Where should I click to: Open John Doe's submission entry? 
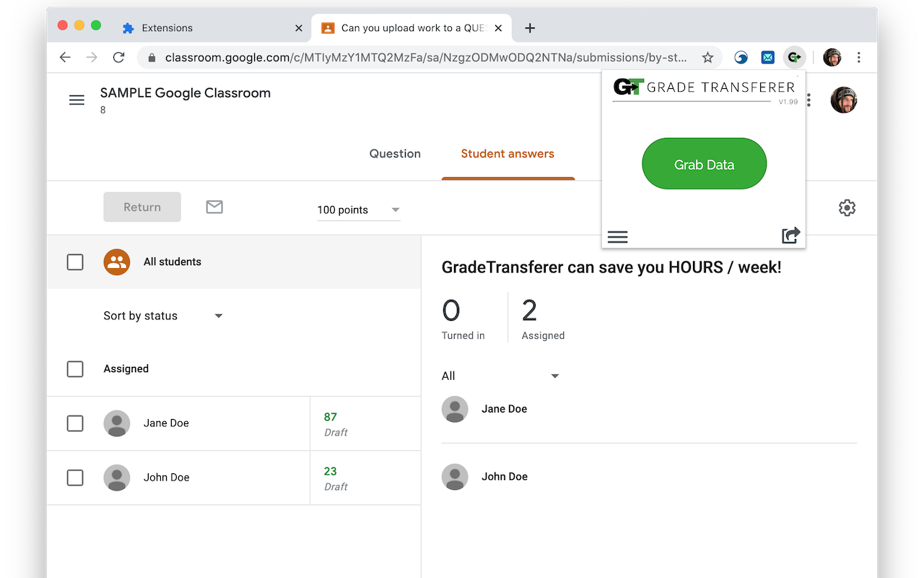coord(505,476)
